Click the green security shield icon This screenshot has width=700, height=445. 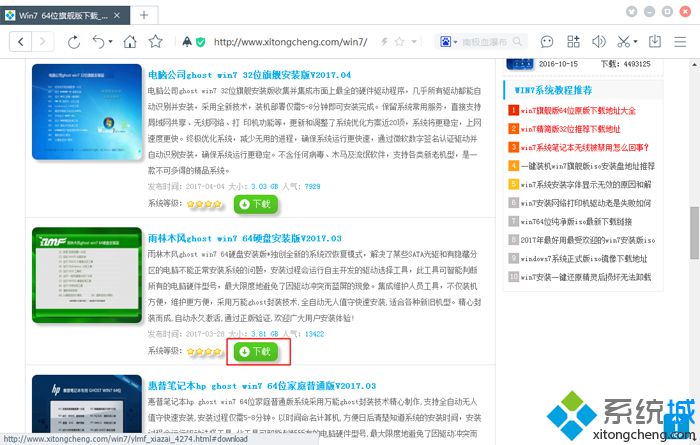tap(201, 42)
